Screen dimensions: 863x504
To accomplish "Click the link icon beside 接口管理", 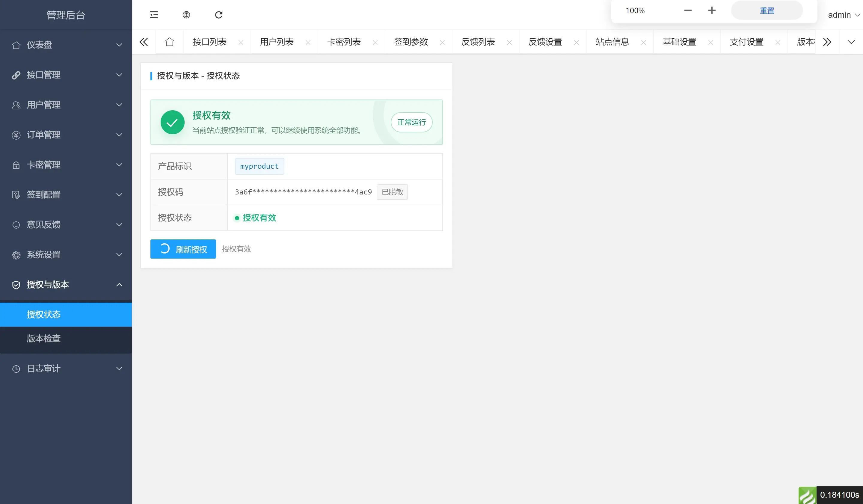I will click(x=16, y=75).
